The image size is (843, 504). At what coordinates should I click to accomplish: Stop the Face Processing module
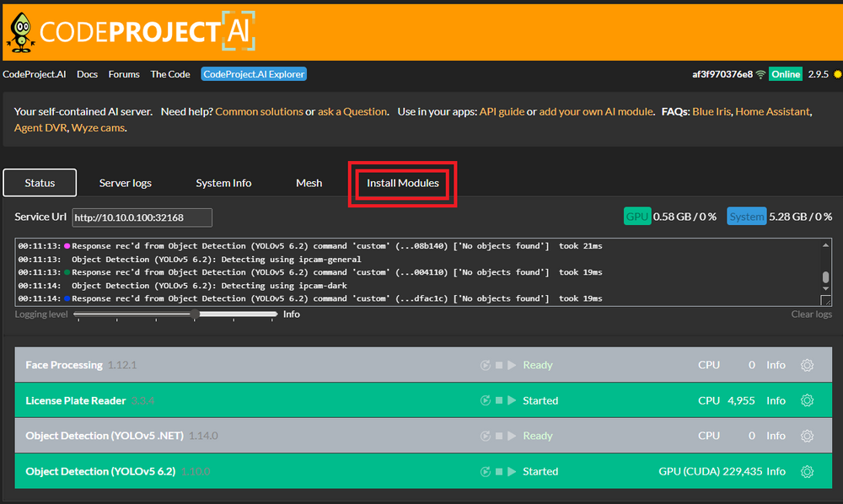499,366
